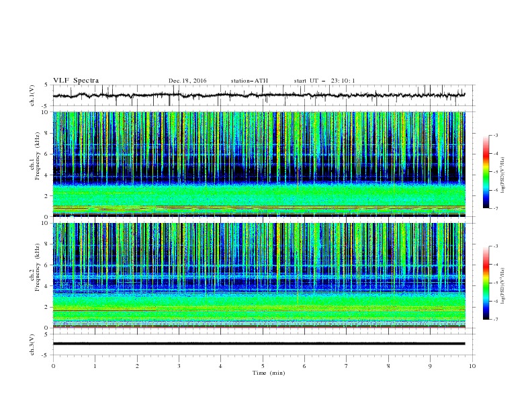Click the lower colorbar "log(PSD)(V²/Hz)" label
The image size is (532, 411).
click(502, 285)
